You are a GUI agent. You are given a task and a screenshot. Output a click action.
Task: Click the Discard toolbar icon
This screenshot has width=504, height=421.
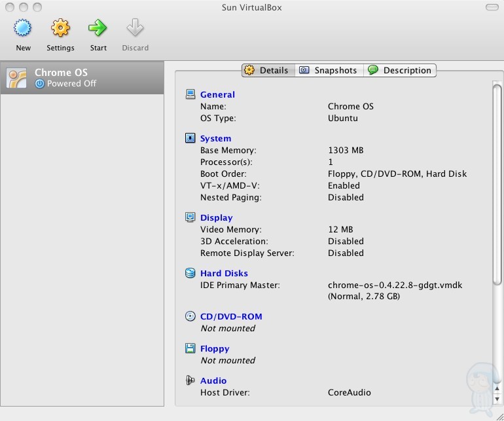pos(135,28)
